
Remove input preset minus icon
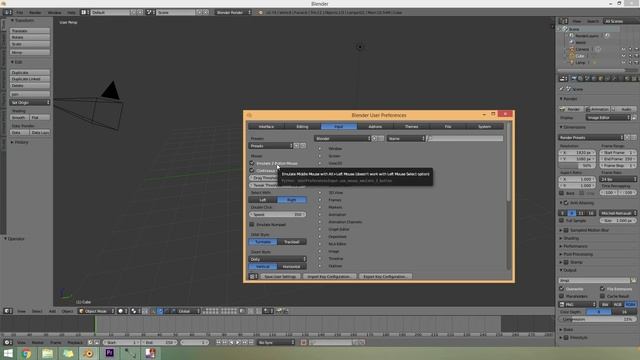[303, 146]
